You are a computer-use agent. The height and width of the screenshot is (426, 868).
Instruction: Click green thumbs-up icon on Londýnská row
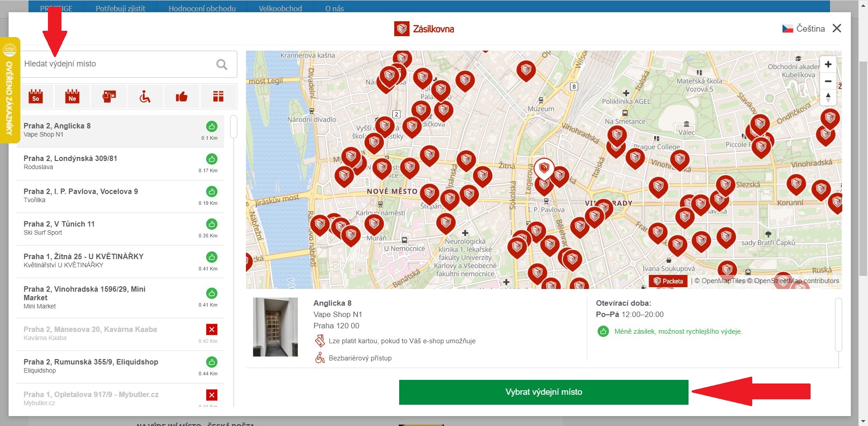pos(212,159)
